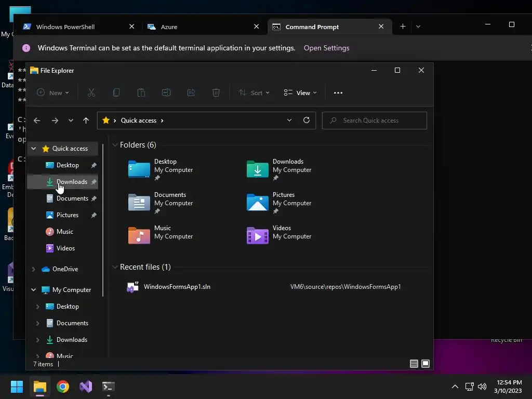Open the View dropdown menu

pos(300,92)
